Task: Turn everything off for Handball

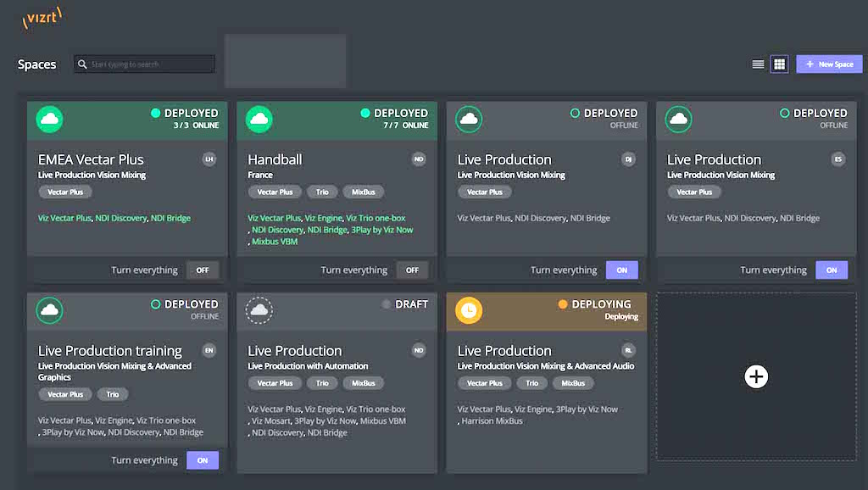Action: point(413,270)
